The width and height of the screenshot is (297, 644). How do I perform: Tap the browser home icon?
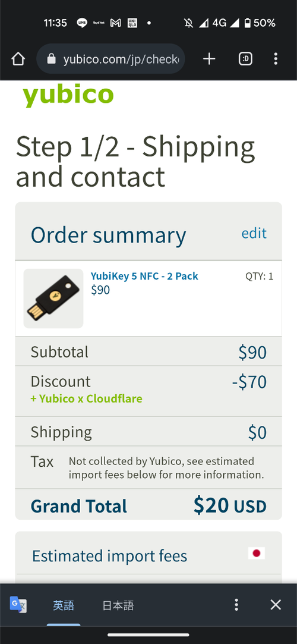click(x=18, y=59)
